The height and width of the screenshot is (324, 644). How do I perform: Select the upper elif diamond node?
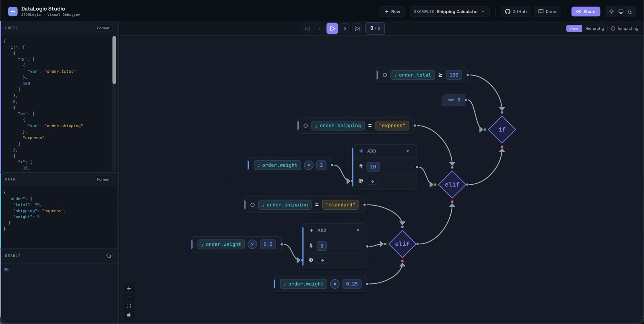click(452, 185)
